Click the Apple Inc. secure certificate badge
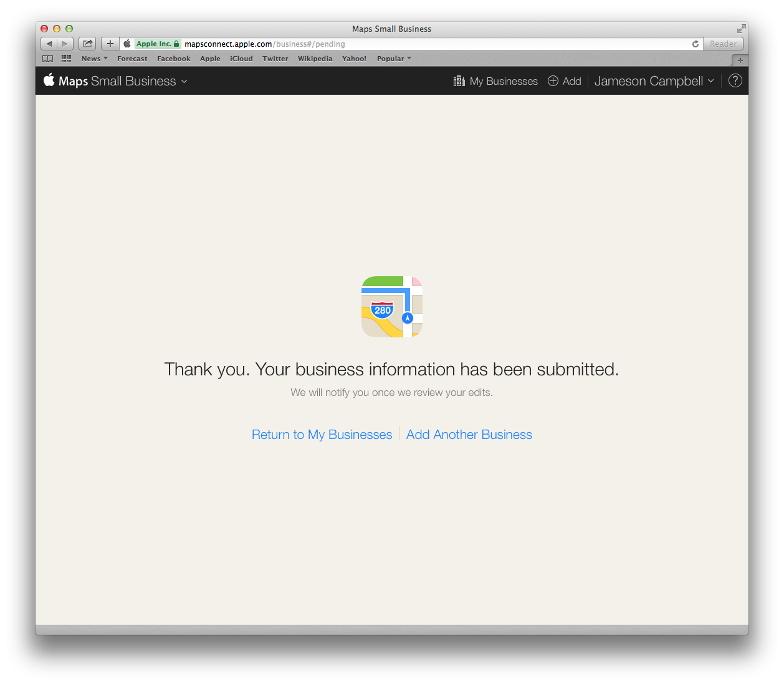Image resolution: width=784 pixels, height=684 pixels. [x=158, y=44]
